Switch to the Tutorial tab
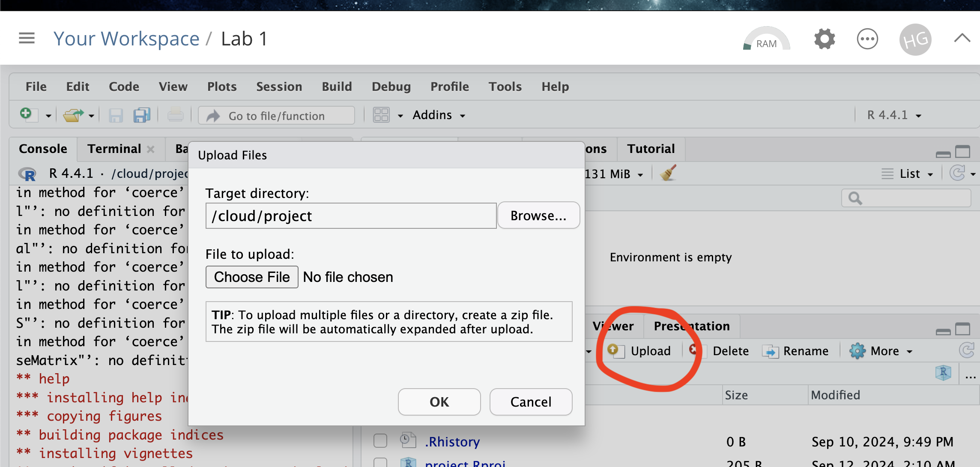This screenshot has width=980, height=467. point(651,149)
